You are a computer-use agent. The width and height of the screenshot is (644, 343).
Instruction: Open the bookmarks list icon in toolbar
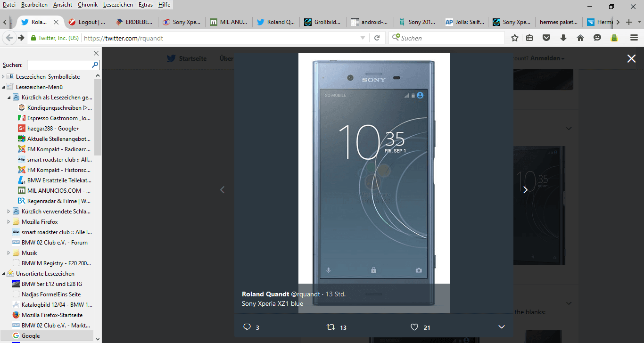pyautogui.click(x=529, y=38)
